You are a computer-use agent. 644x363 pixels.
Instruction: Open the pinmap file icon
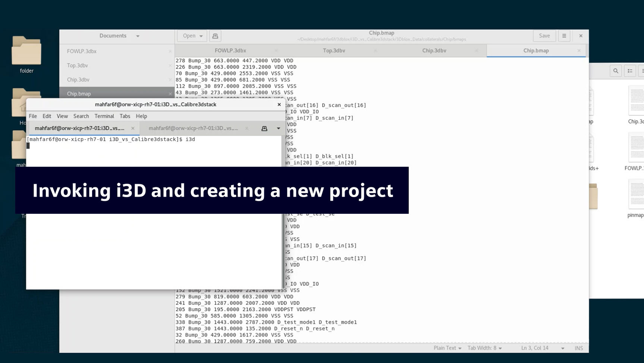click(636, 195)
